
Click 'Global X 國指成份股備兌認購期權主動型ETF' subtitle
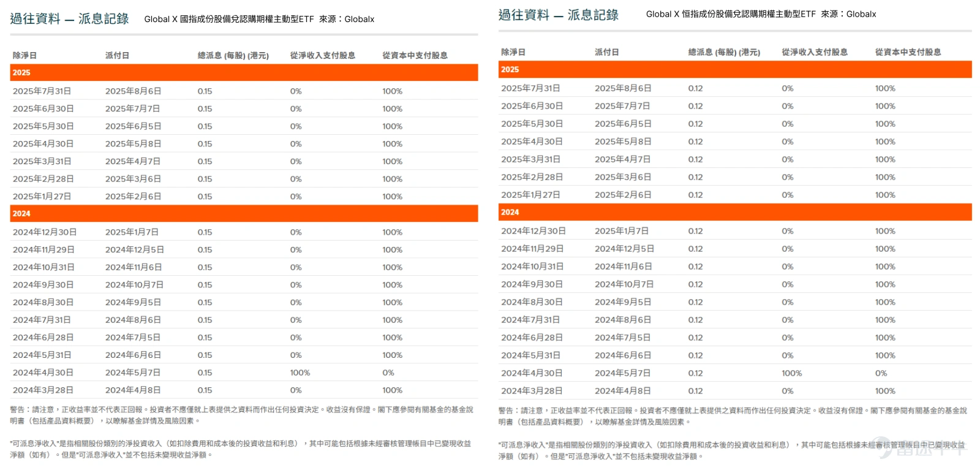[228, 19]
